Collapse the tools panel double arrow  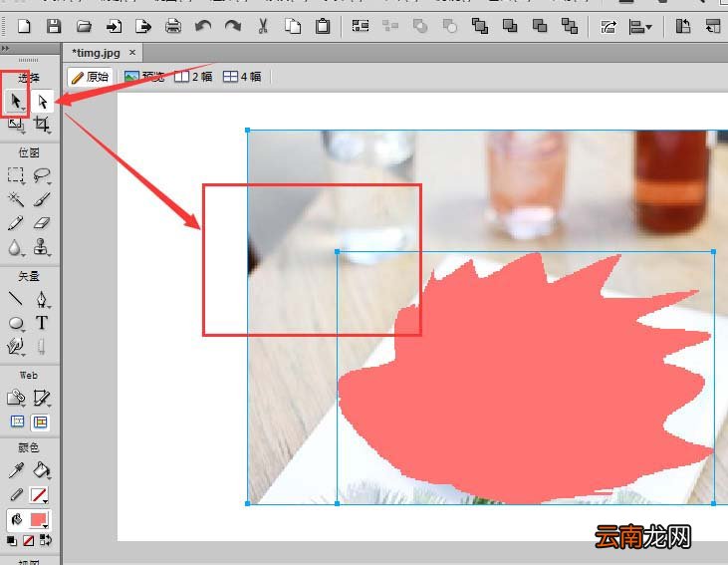pyautogui.click(x=5, y=48)
